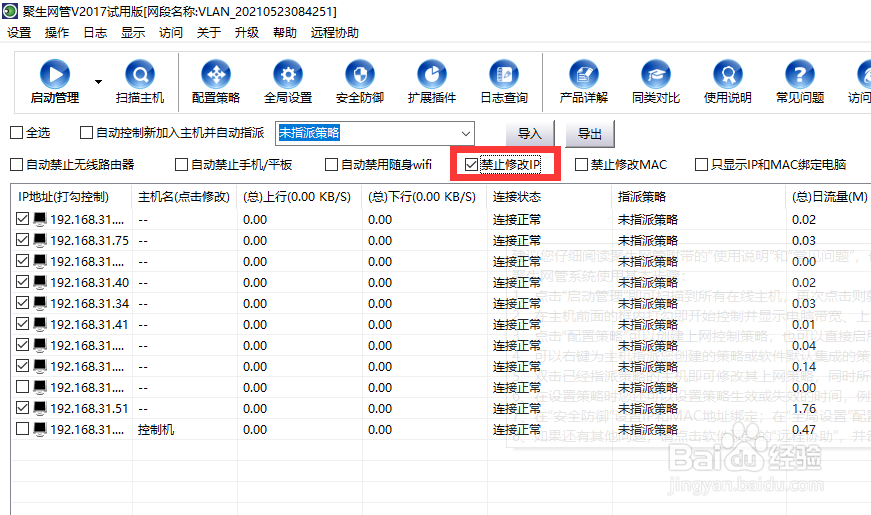871x515 pixels.
Task: Sort by 主机名(点击修改) column header
Action: point(184,197)
